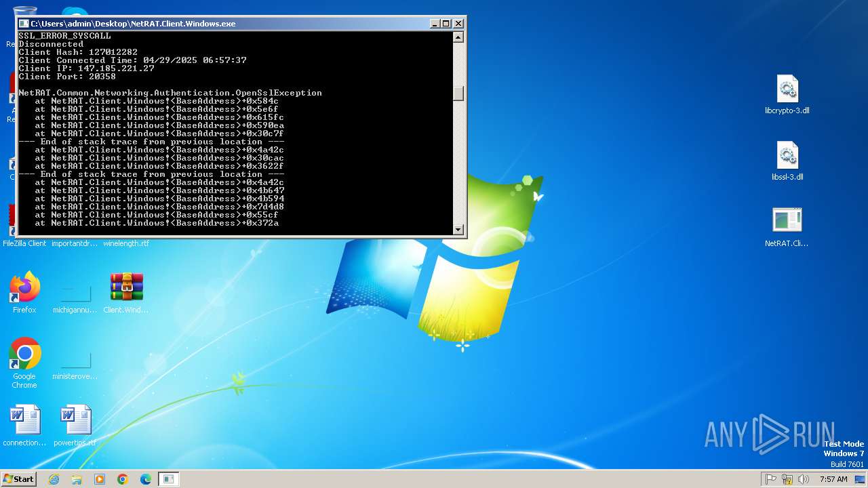Click the Client Hash: 127012282 line

(x=78, y=52)
